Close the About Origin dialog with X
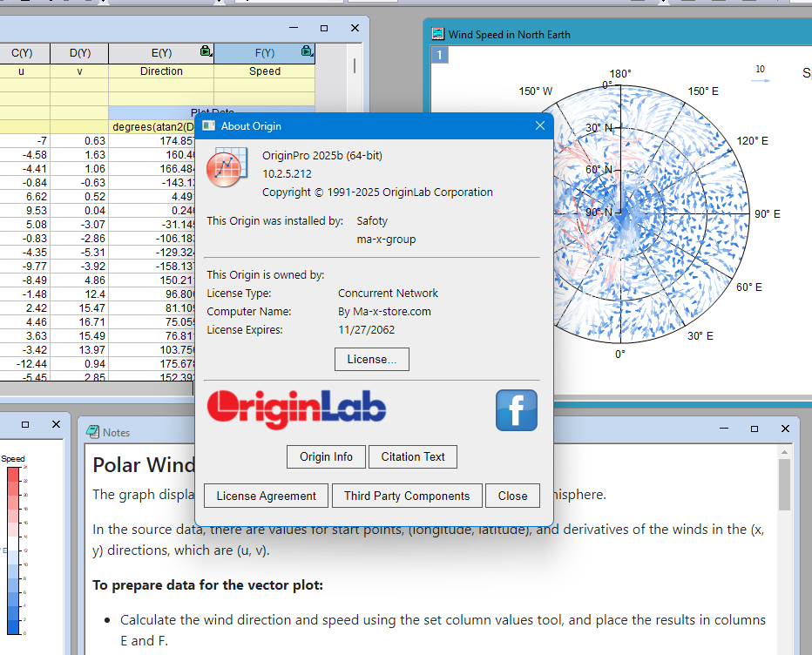The width and height of the screenshot is (812, 655). click(539, 125)
